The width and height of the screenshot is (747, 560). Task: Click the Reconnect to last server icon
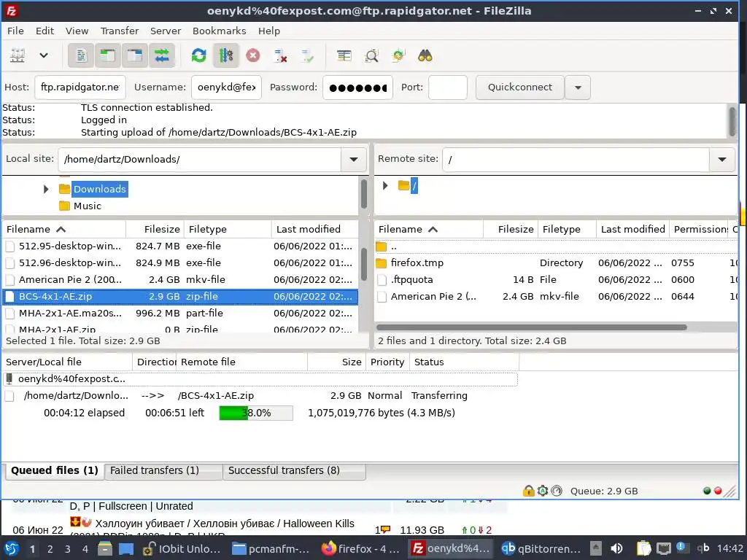point(307,55)
